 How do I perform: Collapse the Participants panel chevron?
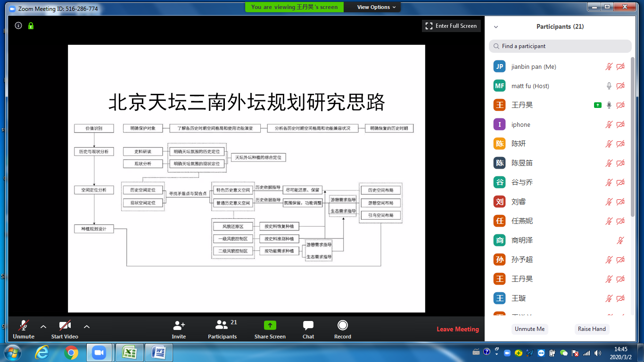point(496,27)
